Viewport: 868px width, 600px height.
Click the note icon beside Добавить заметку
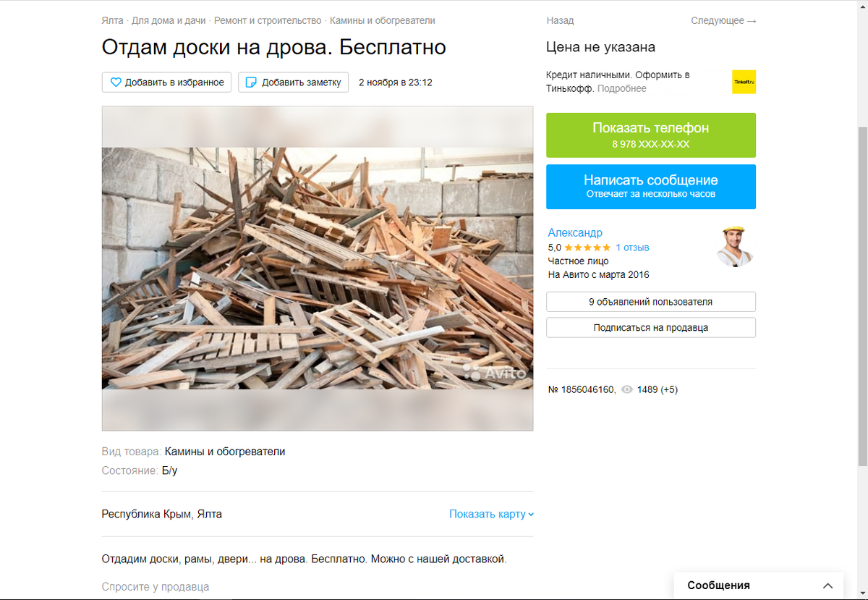click(252, 83)
